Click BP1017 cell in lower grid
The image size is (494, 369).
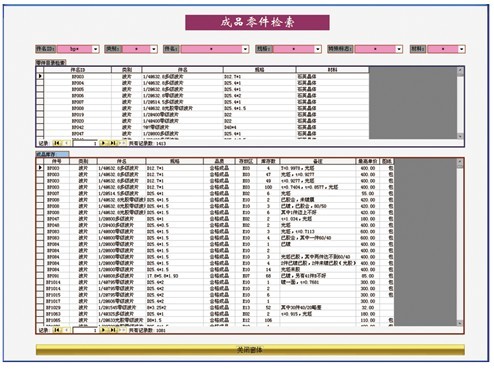[x=57, y=301]
